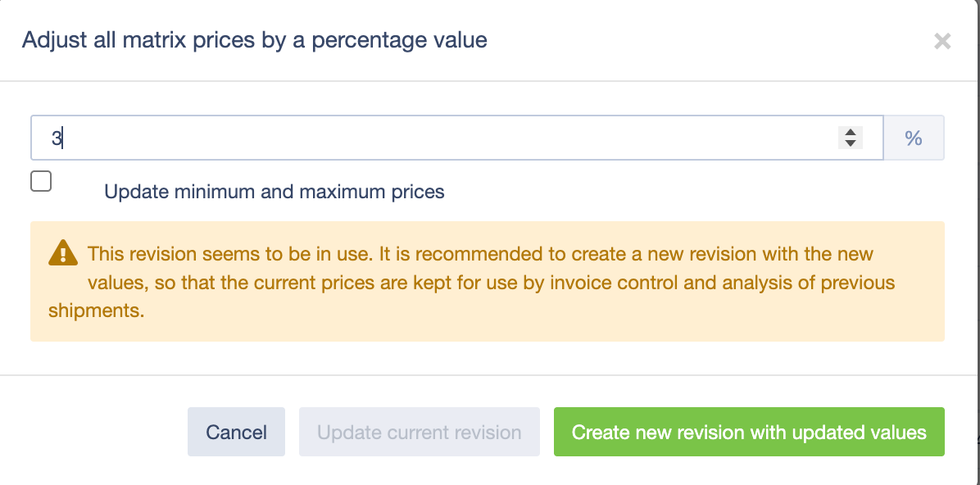Click the 'Update minimum and maximum prices' label
Image resolution: width=980 pixels, height=485 pixels.
[274, 191]
